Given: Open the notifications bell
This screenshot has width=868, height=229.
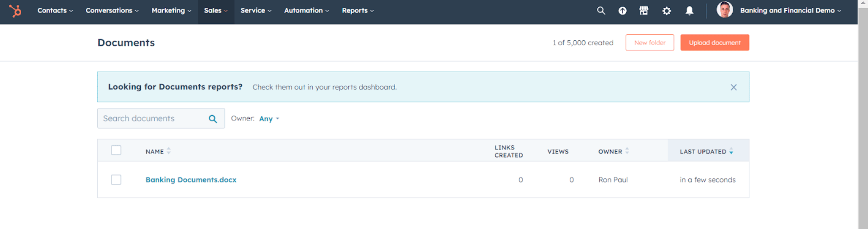Looking at the screenshot, I should click(x=689, y=10).
